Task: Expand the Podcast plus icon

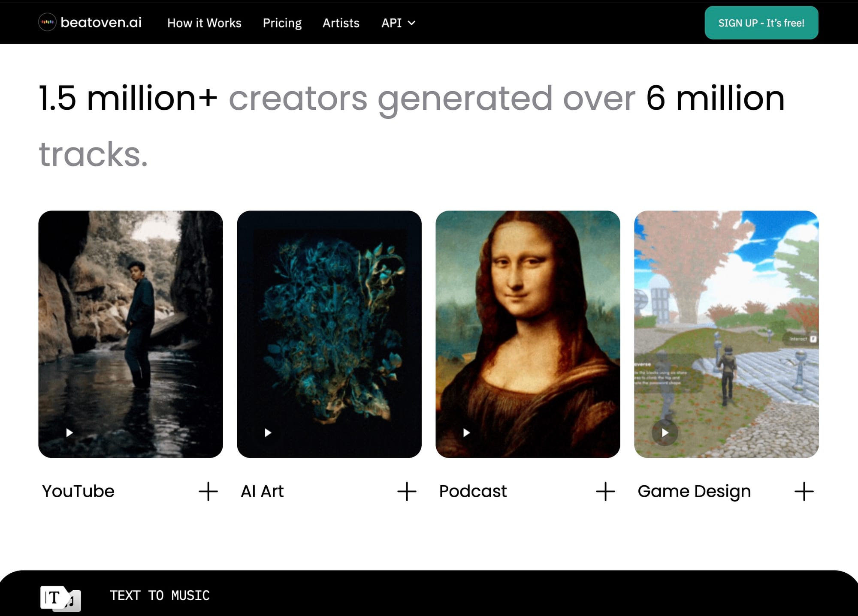Action: coord(605,491)
